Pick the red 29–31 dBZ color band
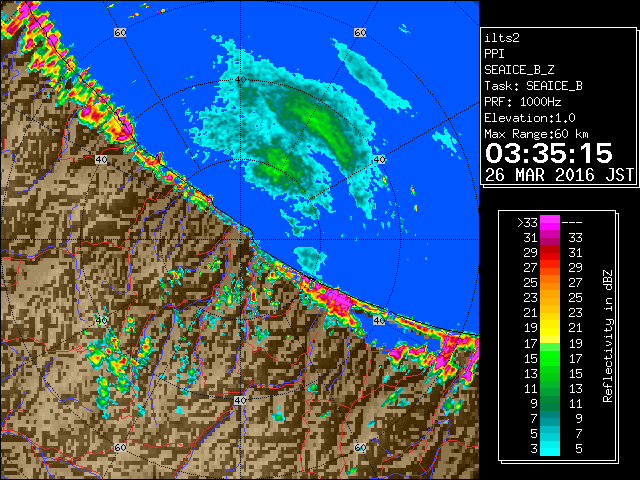 pyautogui.click(x=550, y=253)
